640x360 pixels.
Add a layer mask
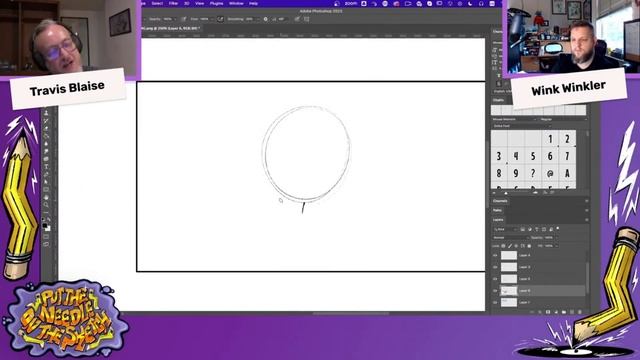548,312
